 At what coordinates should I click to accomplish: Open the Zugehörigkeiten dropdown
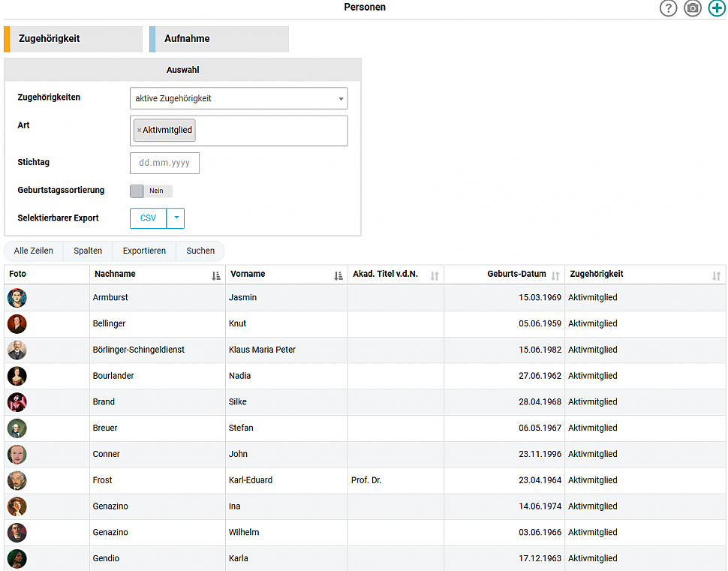[x=239, y=98]
